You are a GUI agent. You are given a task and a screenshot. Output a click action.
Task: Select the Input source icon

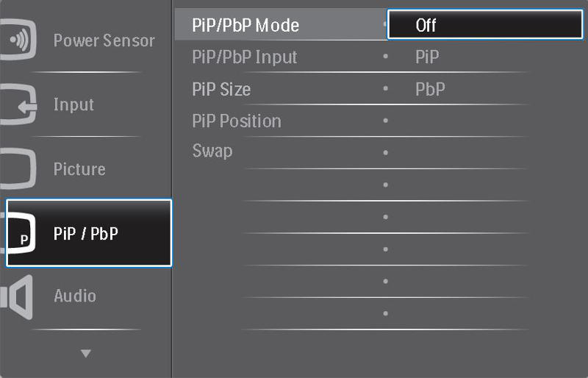[x=18, y=104]
